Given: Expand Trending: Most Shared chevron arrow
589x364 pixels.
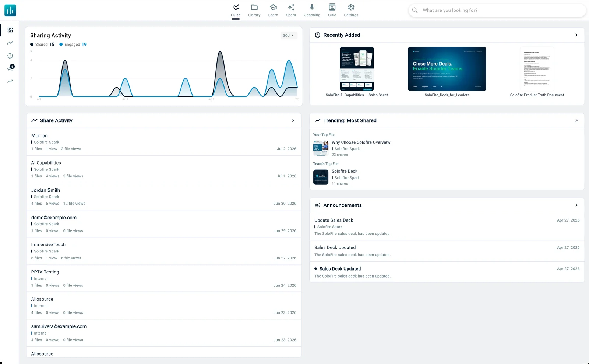Looking at the screenshot, I should tap(576, 120).
